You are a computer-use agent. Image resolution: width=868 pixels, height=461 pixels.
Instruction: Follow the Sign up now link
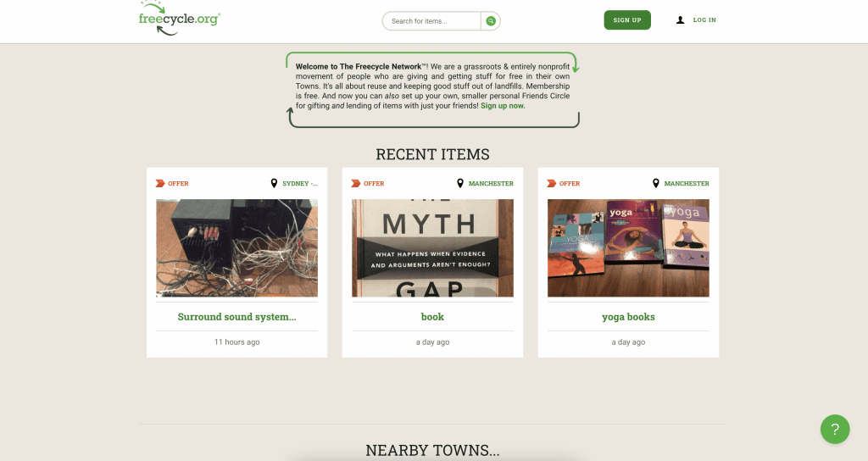click(x=503, y=106)
